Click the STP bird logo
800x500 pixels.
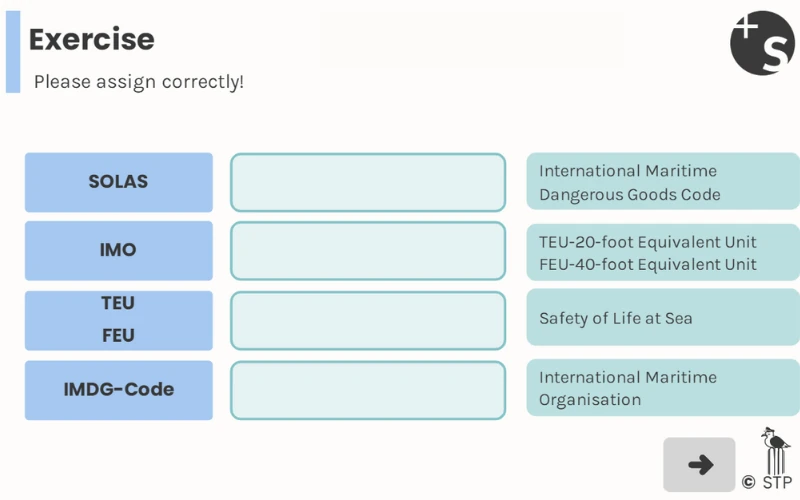tap(775, 452)
